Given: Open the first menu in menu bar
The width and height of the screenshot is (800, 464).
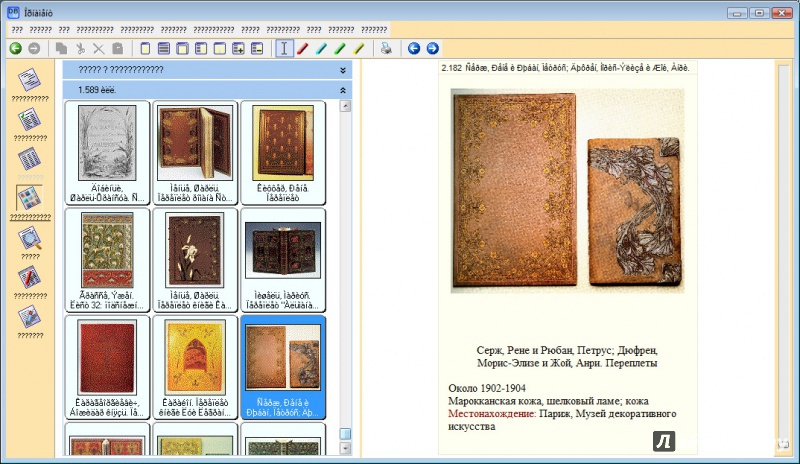Looking at the screenshot, I should 17,30.
